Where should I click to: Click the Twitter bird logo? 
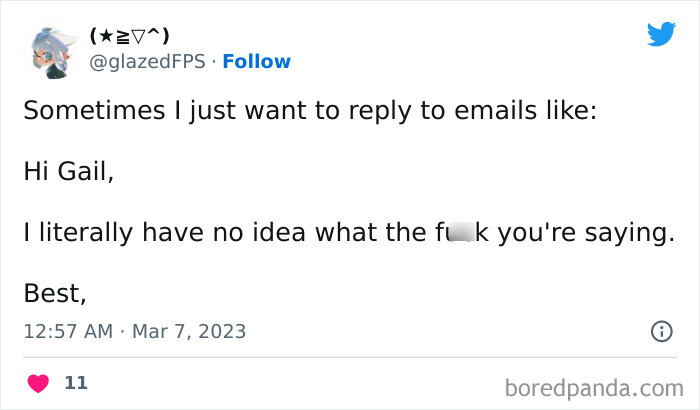pyautogui.click(x=661, y=34)
